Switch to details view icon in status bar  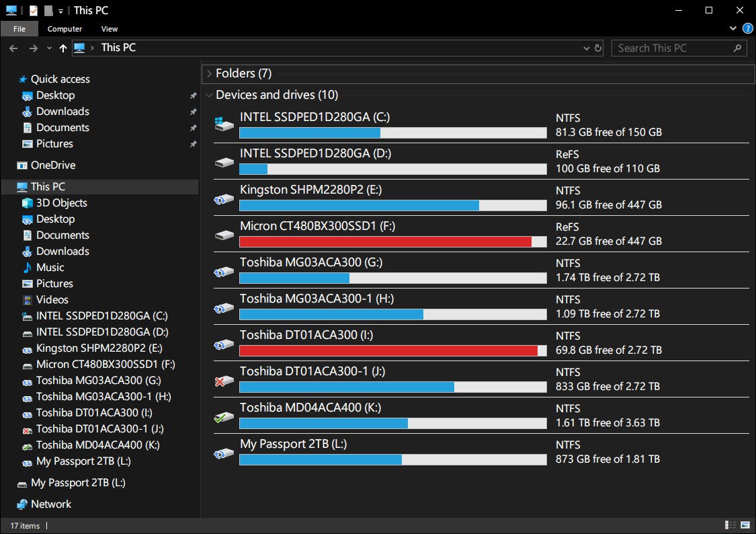pyautogui.click(x=730, y=525)
